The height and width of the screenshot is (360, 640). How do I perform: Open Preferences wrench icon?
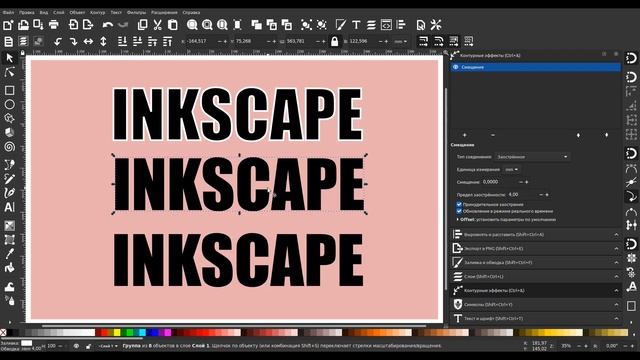pos(436,25)
